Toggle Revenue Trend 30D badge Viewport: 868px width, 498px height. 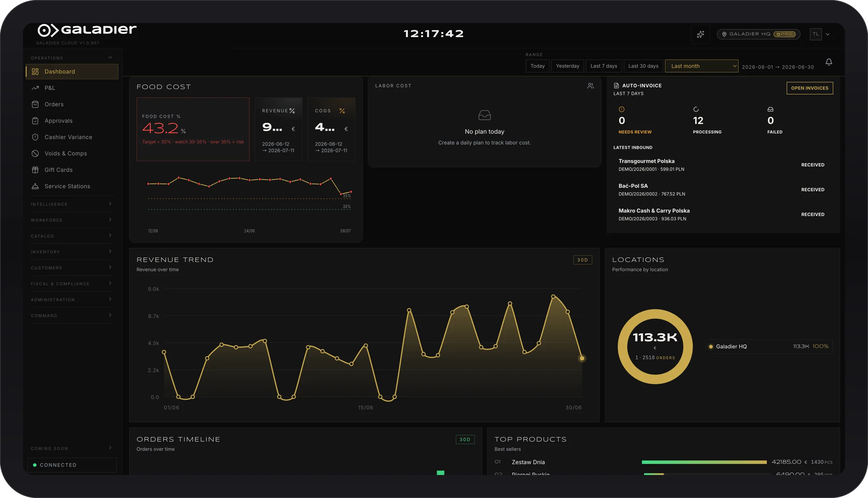[582, 260]
